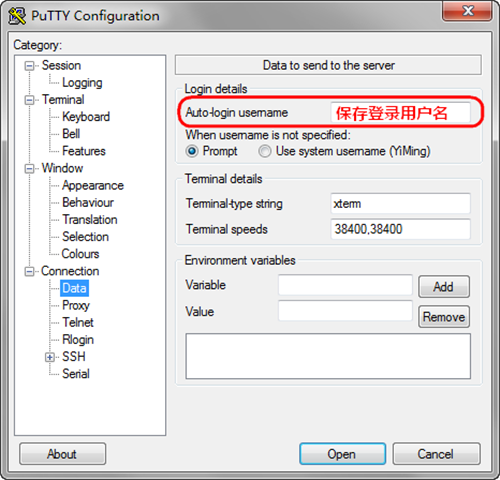Collapse the Terminal tree node
The height and width of the screenshot is (480, 500).
(x=29, y=100)
